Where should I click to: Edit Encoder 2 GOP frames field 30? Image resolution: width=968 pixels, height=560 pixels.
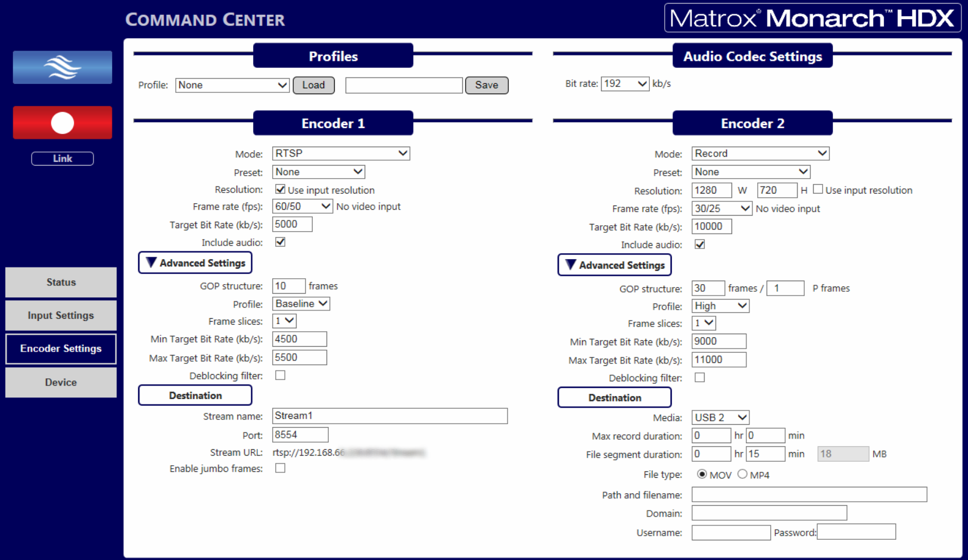click(x=708, y=288)
